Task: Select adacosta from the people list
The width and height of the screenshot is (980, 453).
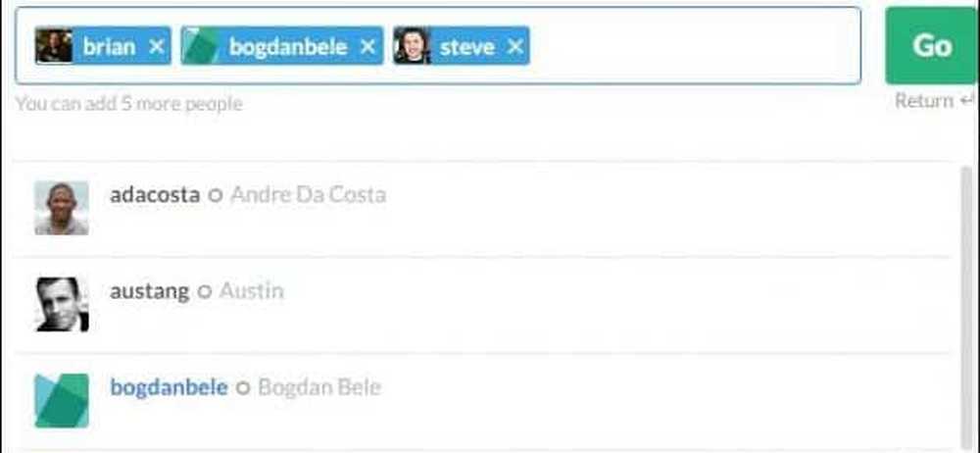Action: pyautogui.click(x=155, y=194)
